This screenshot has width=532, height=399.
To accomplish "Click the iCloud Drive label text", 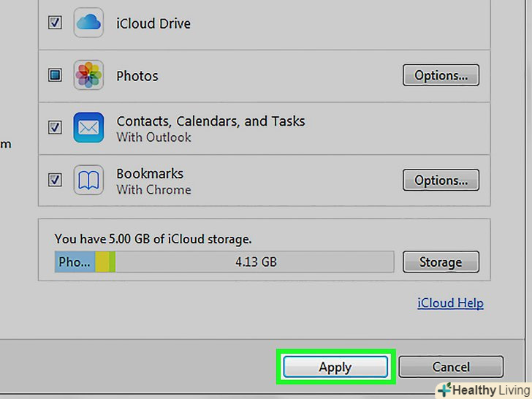I will coord(153,23).
